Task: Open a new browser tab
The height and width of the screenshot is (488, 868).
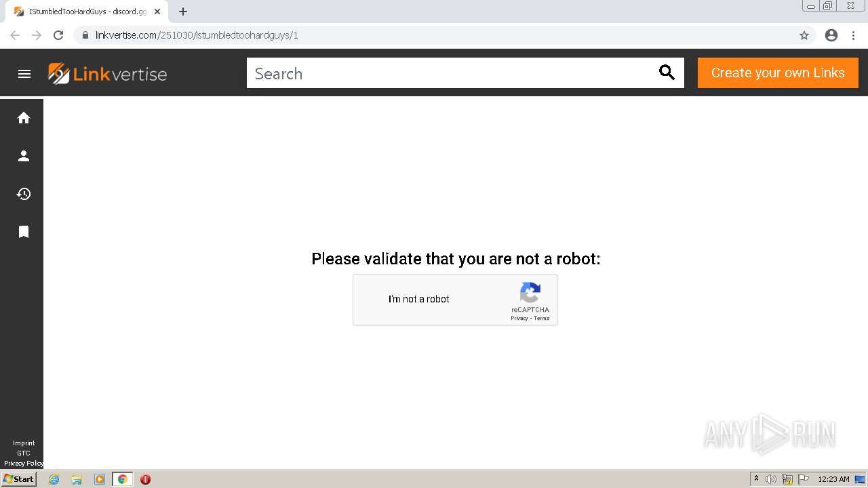Action: tap(183, 12)
